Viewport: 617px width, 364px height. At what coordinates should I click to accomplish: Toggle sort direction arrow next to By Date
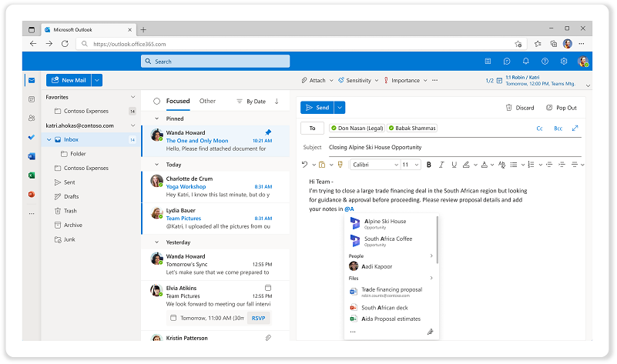[x=277, y=101]
